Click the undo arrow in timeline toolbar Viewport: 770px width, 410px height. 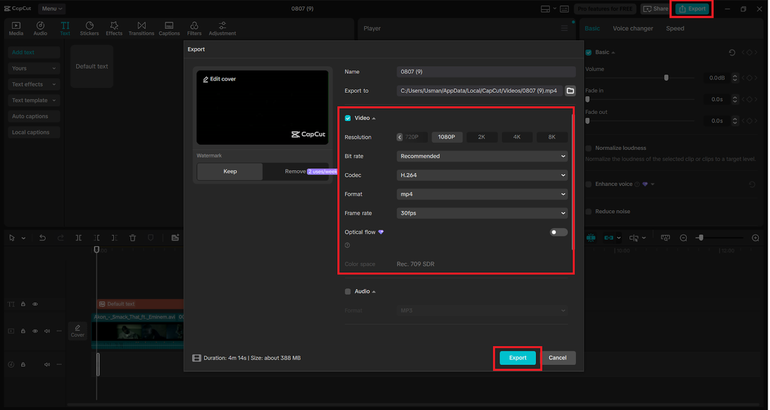42,238
